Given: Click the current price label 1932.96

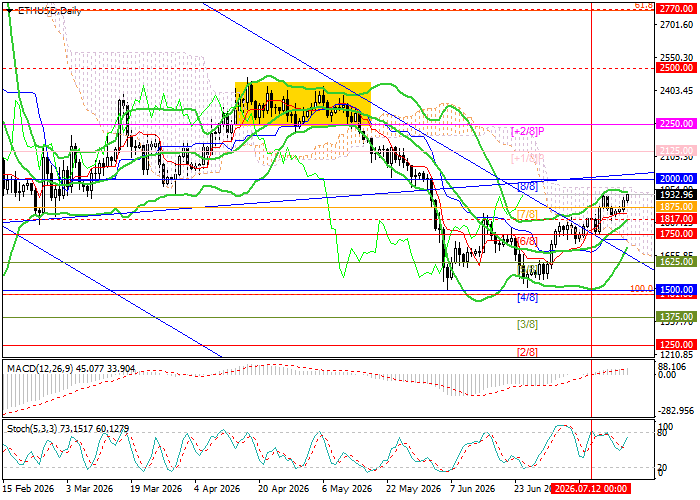Looking at the screenshot, I should [676, 195].
